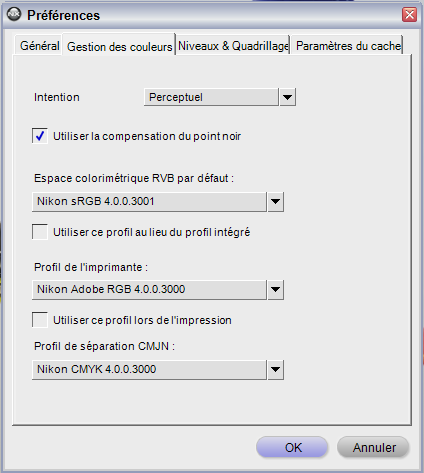Click the Perceptuel intention field

pyautogui.click(x=211, y=97)
